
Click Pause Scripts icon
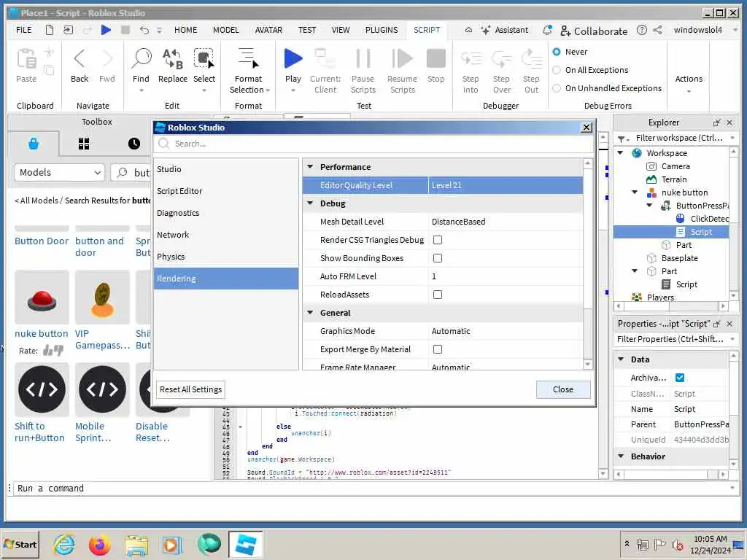click(363, 59)
